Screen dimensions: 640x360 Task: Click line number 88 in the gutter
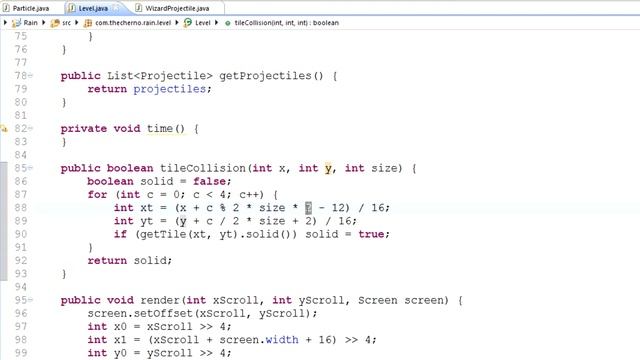[21, 207]
